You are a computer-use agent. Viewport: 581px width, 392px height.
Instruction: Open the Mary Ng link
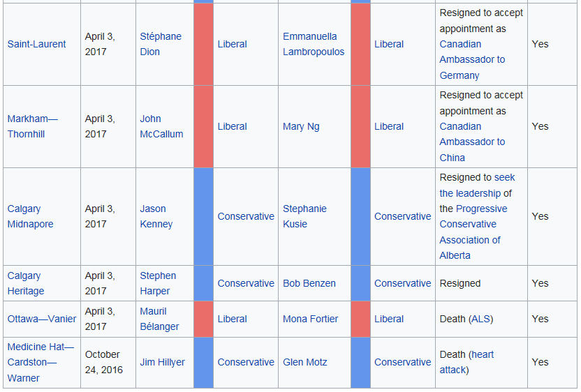(x=302, y=126)
